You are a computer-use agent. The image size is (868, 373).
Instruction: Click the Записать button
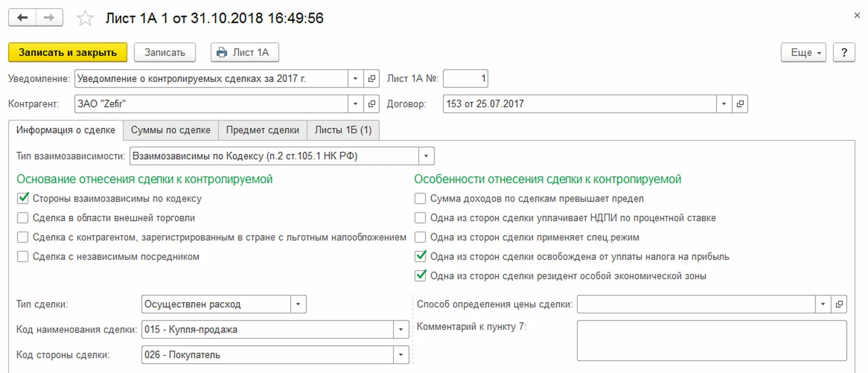[x=165, y=53]
